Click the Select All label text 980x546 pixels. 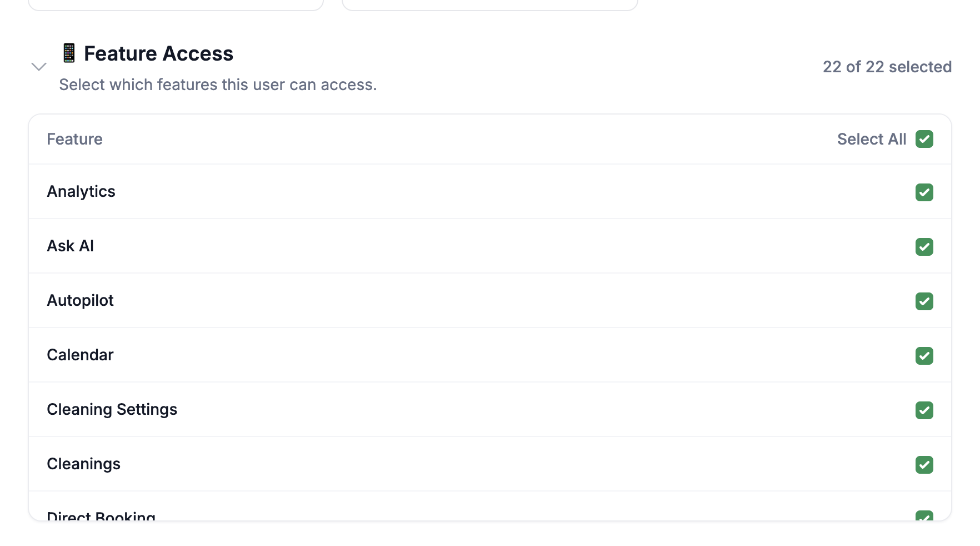click(x=871, y=139)
